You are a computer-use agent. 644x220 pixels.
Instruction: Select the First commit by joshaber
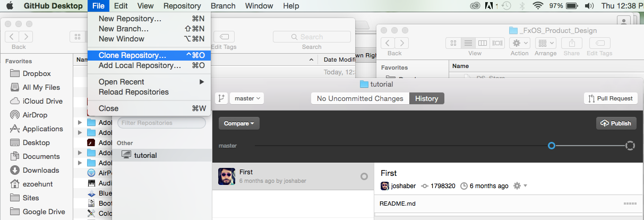point(293,176)
